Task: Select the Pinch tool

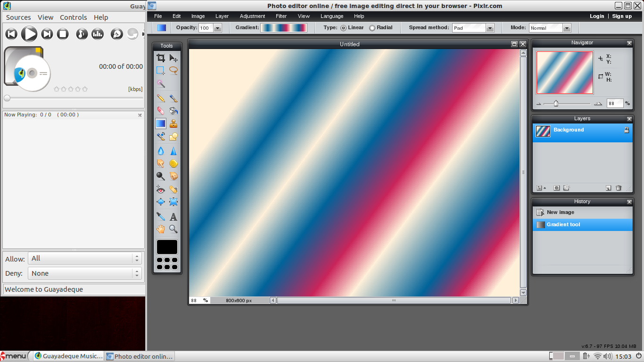Action: click(173, 202)
